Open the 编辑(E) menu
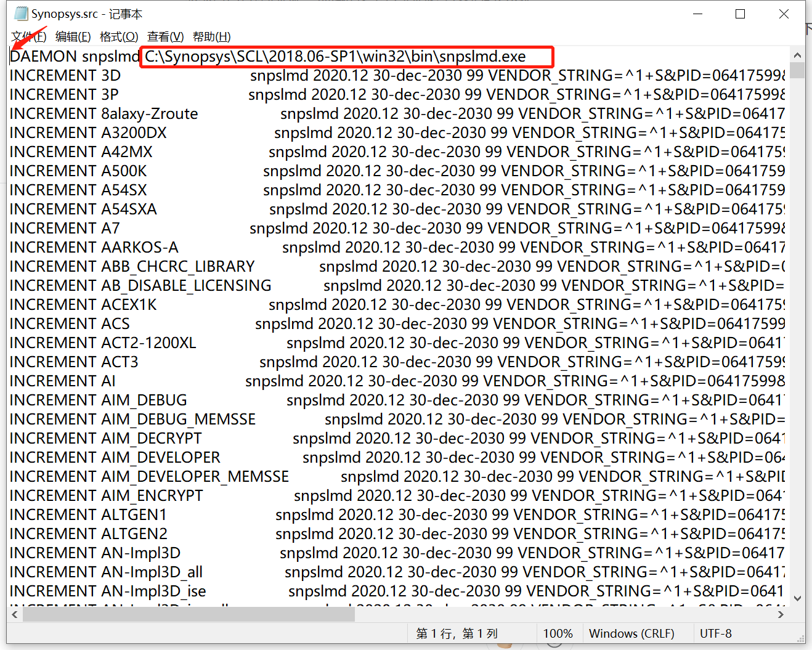Image resolution: width=812 pixels, height=650 pixels. (73, 37)
